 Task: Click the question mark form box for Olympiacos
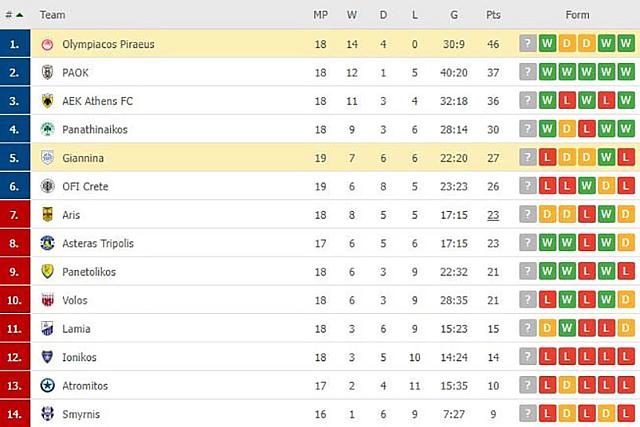click(x=528, y=44)
